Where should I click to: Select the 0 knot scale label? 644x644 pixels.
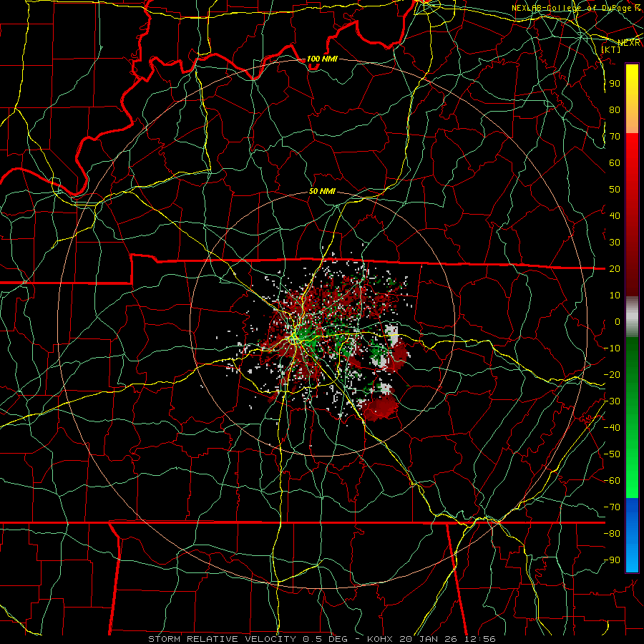coord(618,321)
